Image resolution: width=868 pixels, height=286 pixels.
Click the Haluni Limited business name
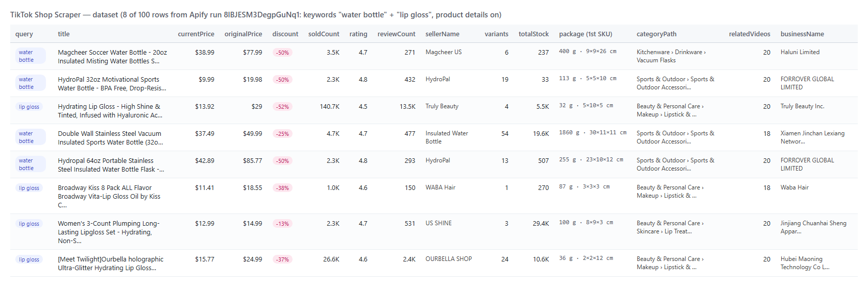point(800,52)
